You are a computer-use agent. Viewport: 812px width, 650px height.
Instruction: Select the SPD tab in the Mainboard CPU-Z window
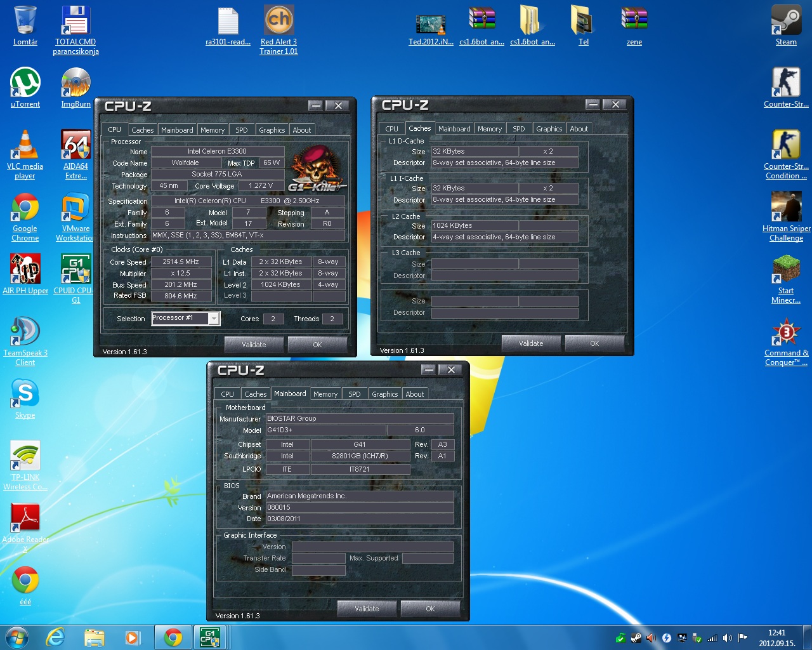click(x=354, y=394)
